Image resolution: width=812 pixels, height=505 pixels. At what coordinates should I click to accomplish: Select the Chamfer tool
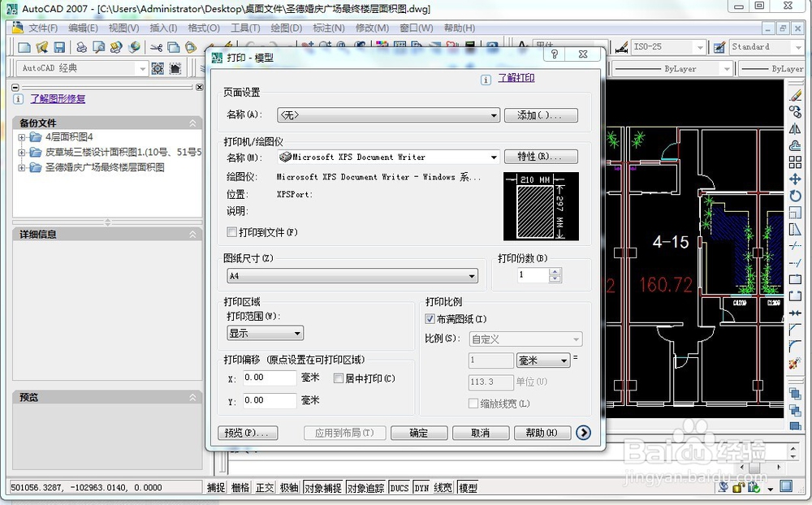pos(795,330)
